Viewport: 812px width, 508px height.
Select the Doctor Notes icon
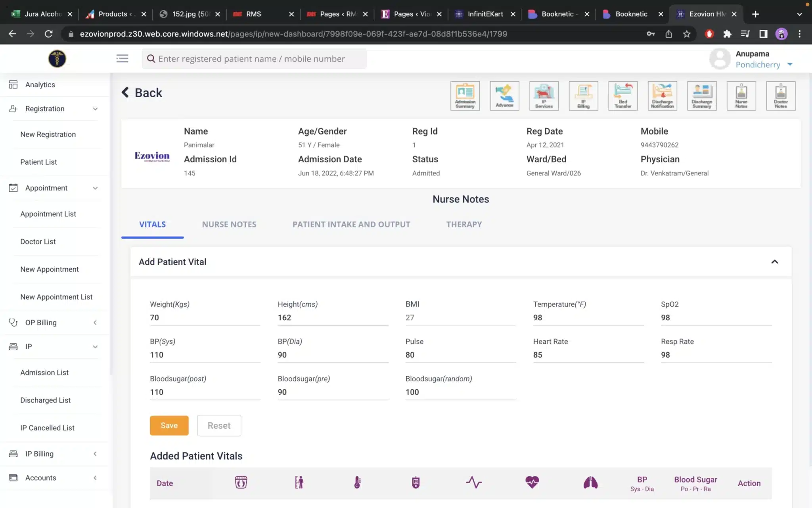[x=780, y=96]
